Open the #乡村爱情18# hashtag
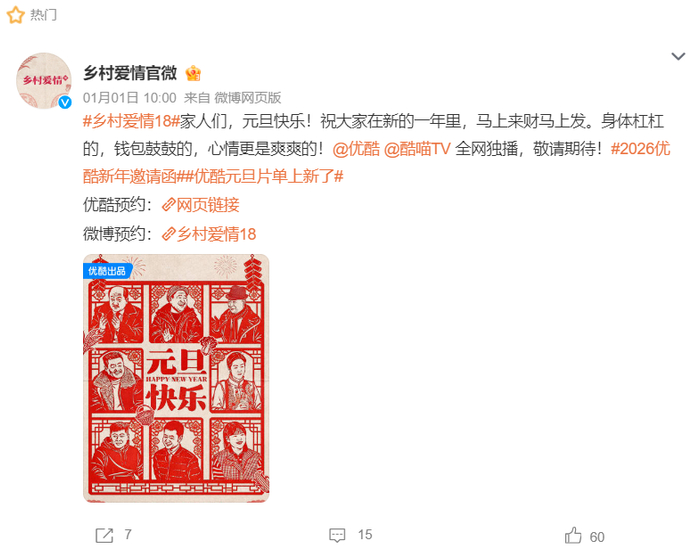 (x=131, y=121)
